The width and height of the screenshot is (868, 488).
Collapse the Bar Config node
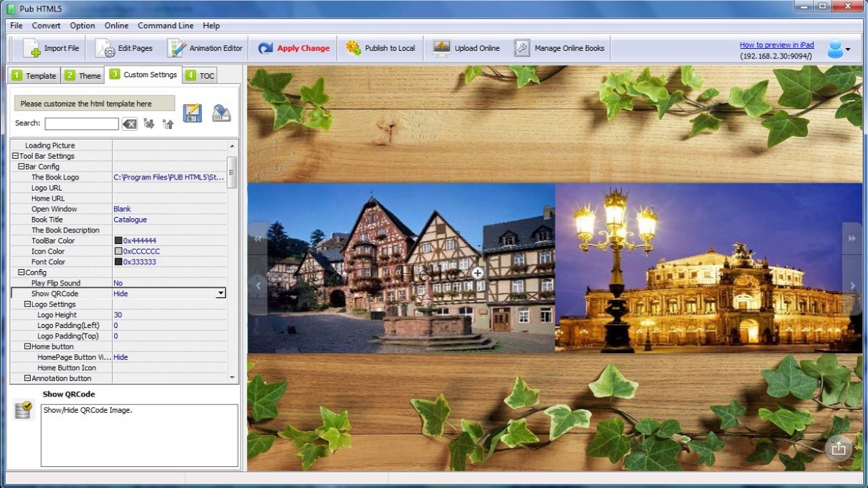coord(22,167)
